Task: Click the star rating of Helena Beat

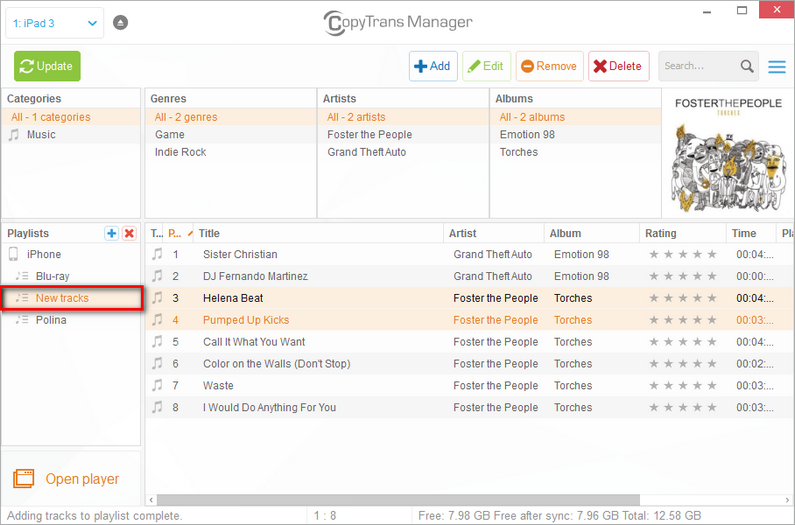Action: pos(683,298)
